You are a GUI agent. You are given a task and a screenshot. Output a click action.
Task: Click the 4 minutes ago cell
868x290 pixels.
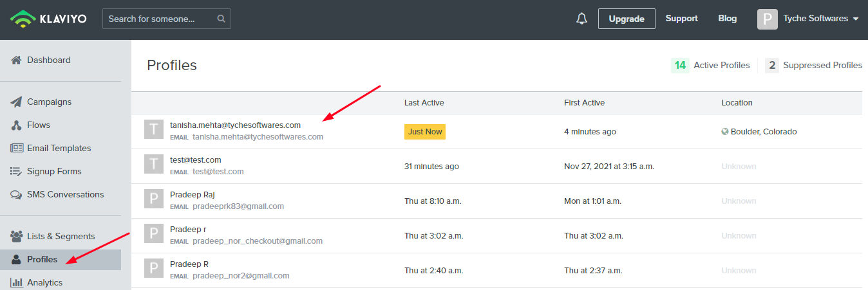coord(590,132)
